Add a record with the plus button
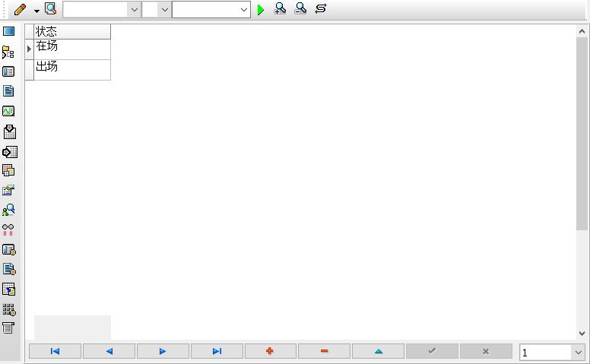The width and height of the screenshot is (590, 364). [271, 351]
